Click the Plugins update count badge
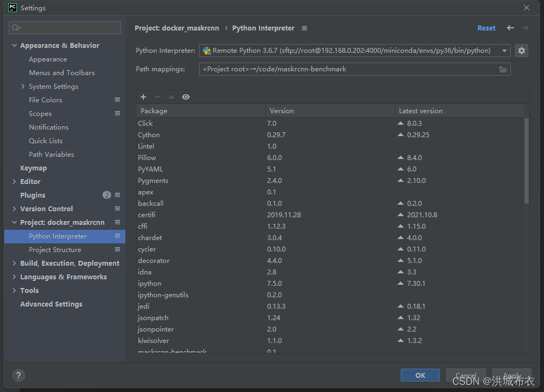 pos(107,195)
